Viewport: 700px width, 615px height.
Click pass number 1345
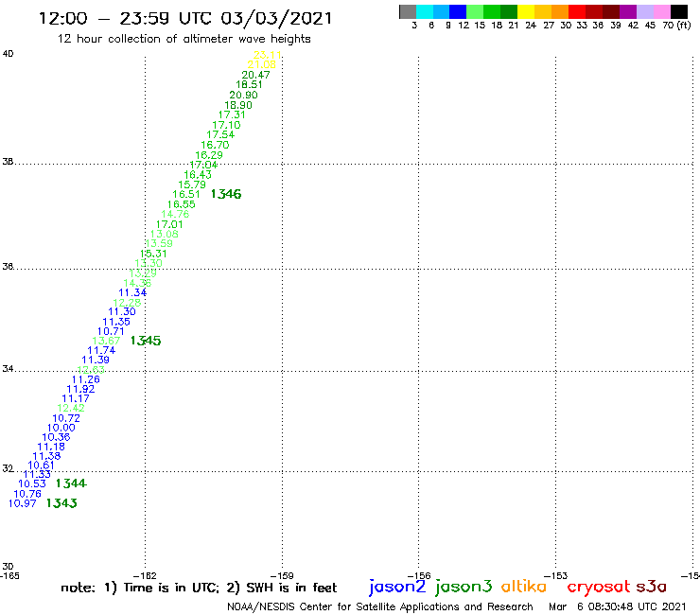[x=146, y=341]
